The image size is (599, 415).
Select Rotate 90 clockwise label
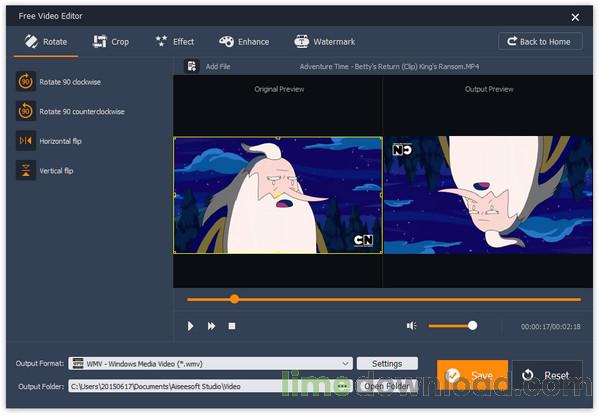[70, 82]
